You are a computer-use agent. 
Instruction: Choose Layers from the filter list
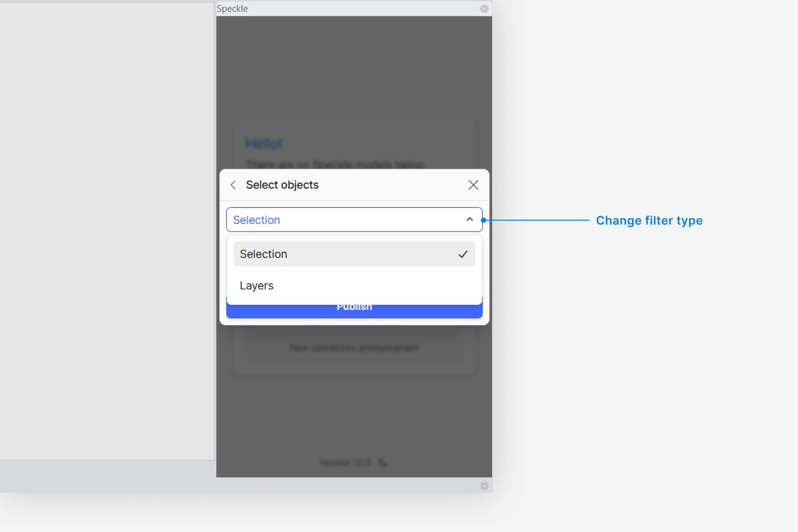[x=257, y=286]
